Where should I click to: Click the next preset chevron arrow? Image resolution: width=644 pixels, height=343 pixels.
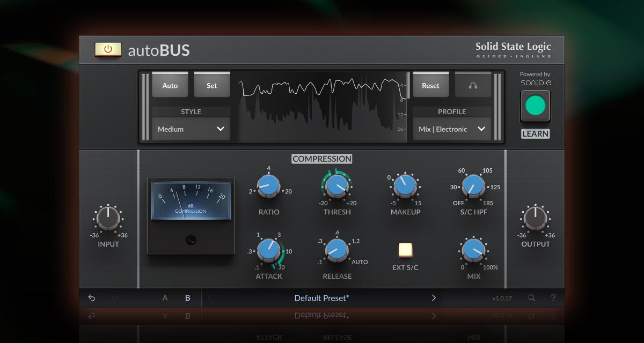point(434,297)
